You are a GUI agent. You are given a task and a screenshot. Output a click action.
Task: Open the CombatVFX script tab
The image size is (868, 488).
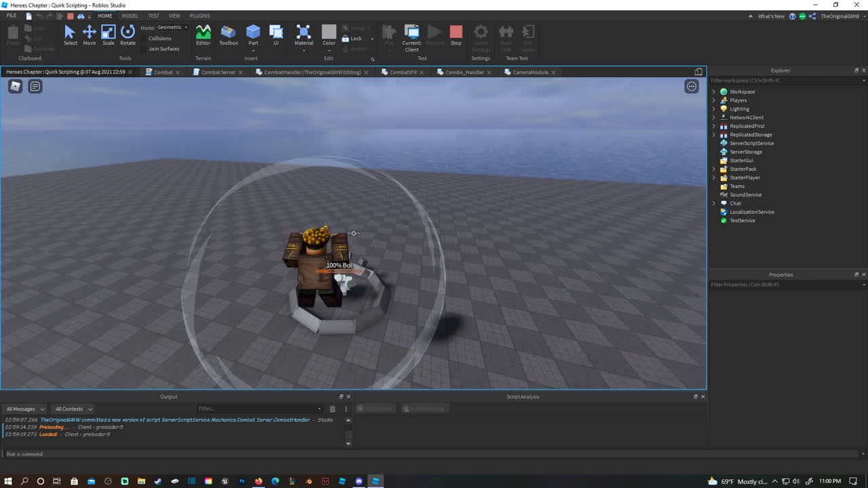pos(403,72)
